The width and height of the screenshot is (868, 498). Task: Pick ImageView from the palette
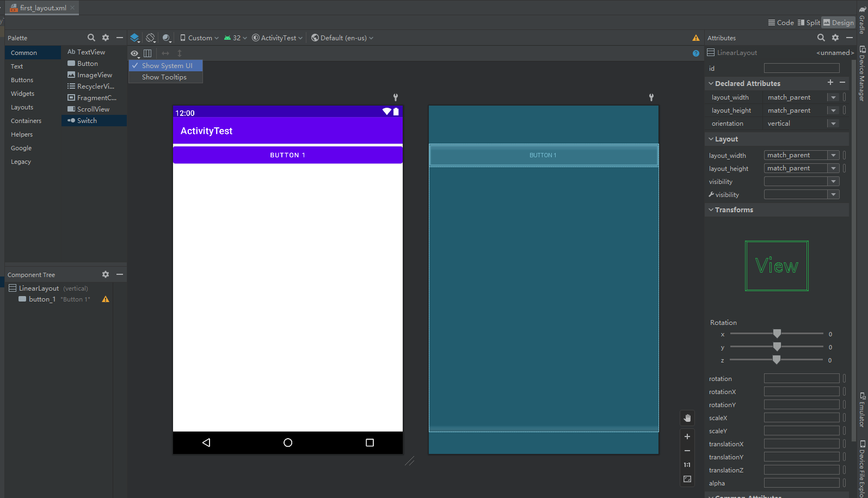[x=94, y=75]
